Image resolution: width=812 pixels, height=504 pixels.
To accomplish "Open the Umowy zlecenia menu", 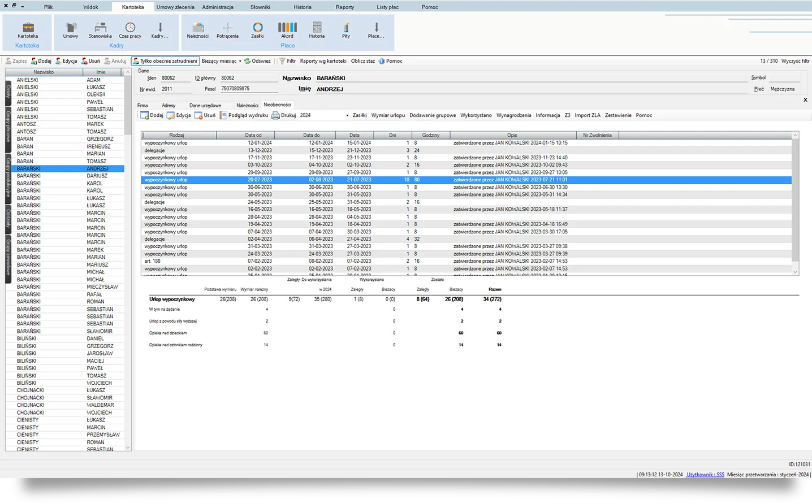I will click(175, 7).
